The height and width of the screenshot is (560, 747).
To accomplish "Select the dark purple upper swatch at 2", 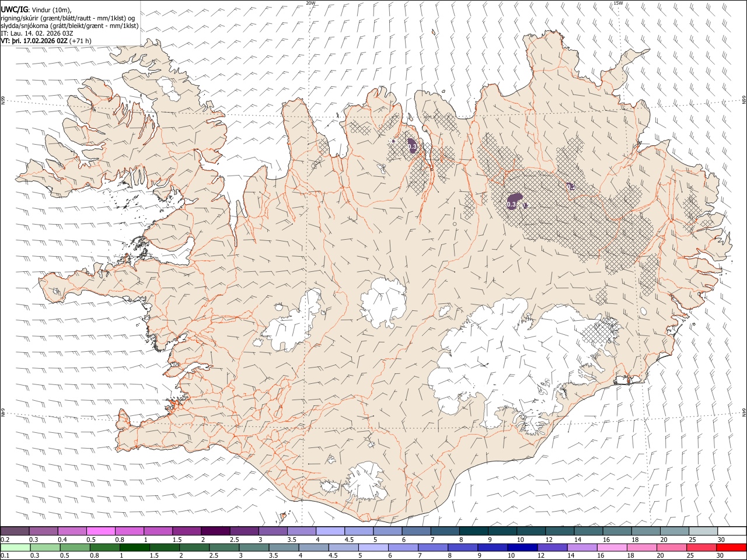I will 215,531.
